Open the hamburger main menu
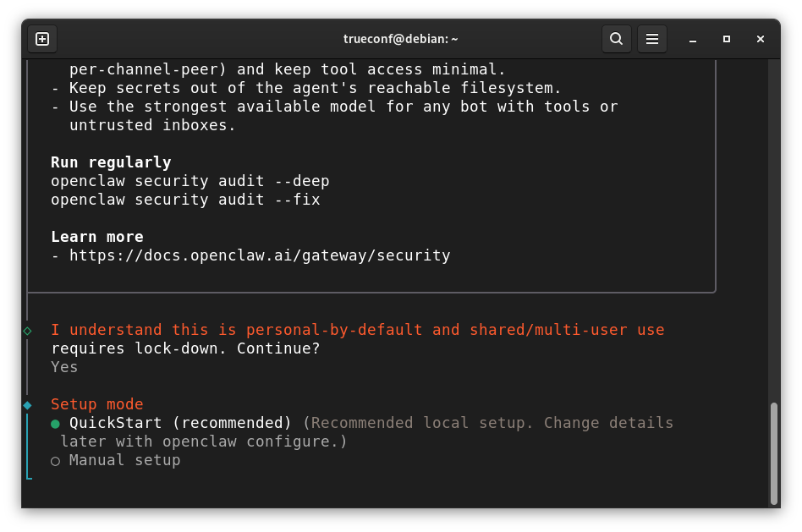Image resolution: width=802 pixels, height=532 pixels. click(652, 39)
